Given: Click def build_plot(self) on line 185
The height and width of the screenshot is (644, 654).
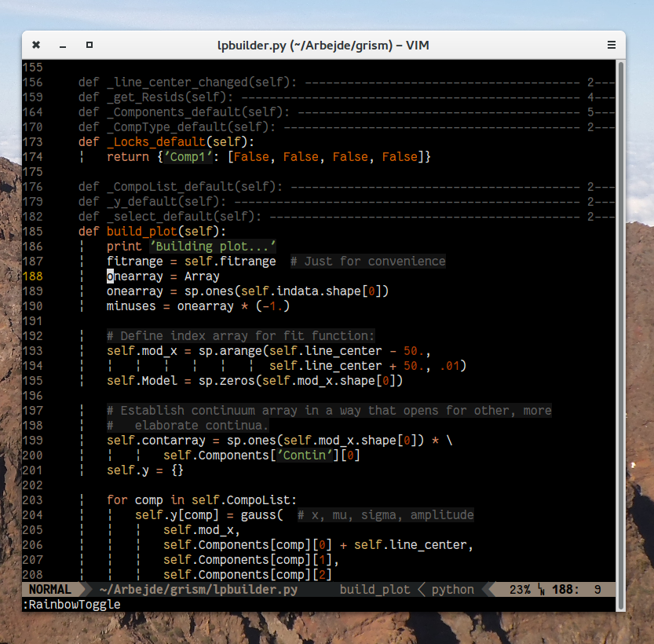Looking at the screenshot, I should coord(152,232).
